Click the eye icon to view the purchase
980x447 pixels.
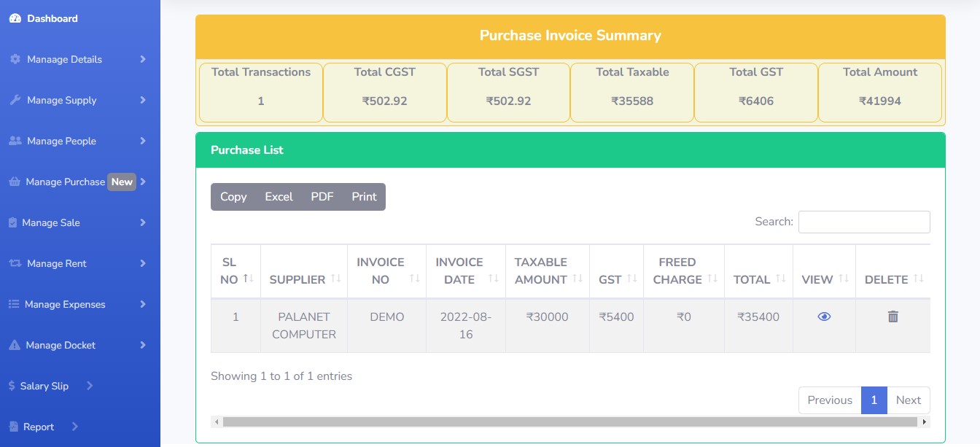click(824, 316)
